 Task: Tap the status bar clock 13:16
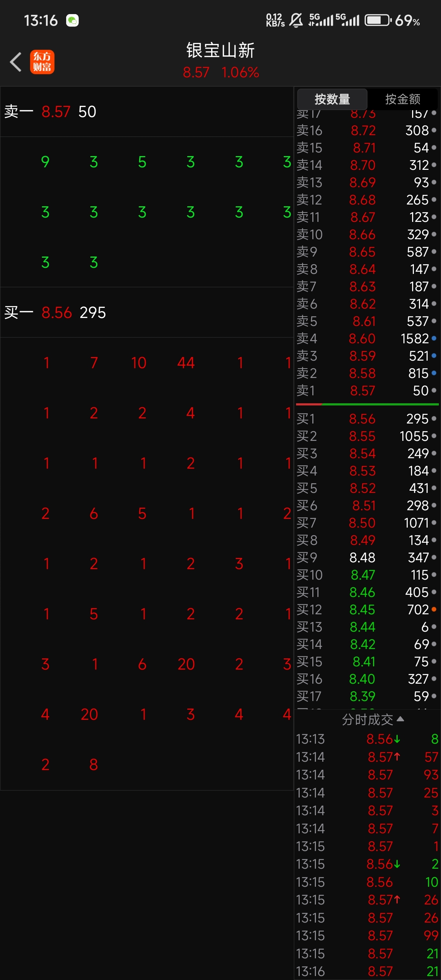[41, 21]
